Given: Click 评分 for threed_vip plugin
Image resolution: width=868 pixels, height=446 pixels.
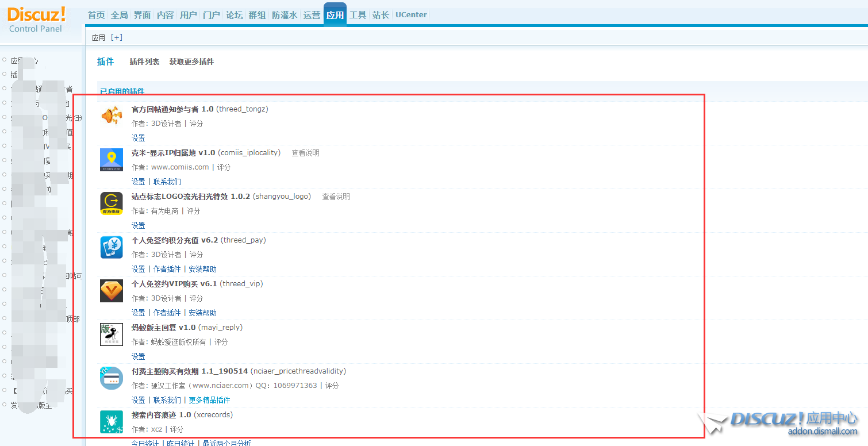Looking at the screenshot, I should point(196,298).
